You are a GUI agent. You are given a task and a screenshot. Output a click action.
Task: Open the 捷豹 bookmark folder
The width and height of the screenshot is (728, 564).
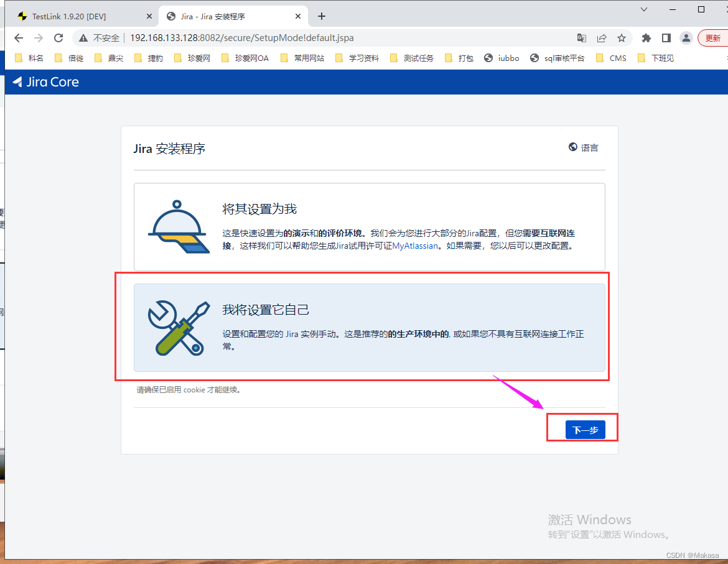pyautogui.click(x=149, y=58)
